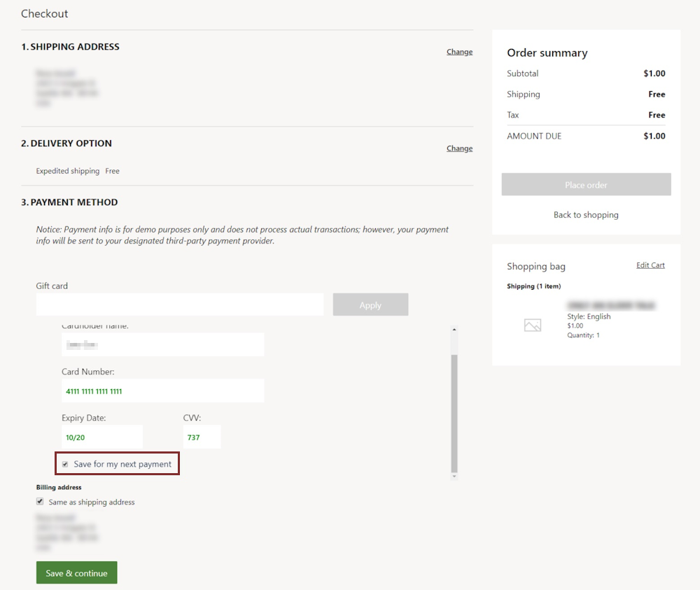Apply the gift card

pyautogui.click(x=370, y=304)
